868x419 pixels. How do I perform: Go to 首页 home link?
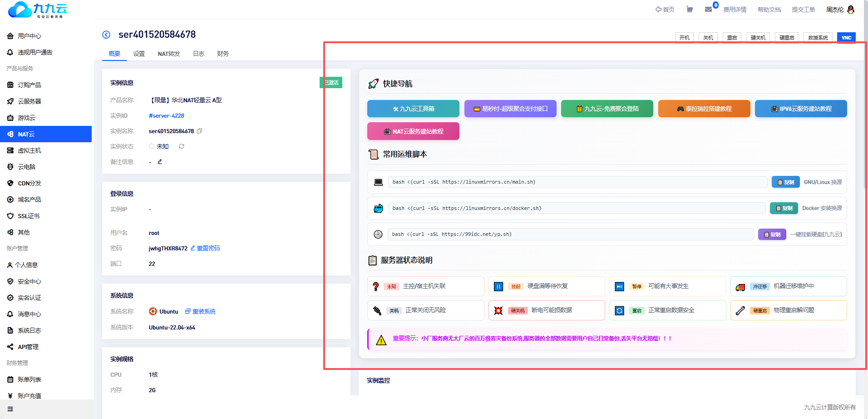pos(665,10)
